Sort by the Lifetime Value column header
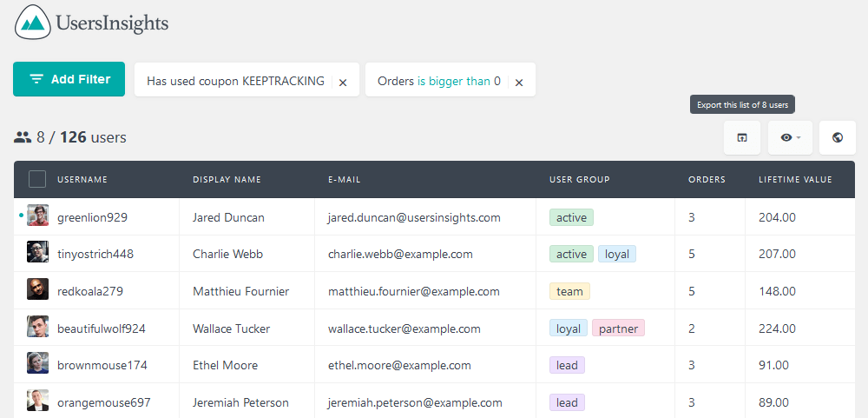This screenshot has width=868, height=418. pos(795,180)
